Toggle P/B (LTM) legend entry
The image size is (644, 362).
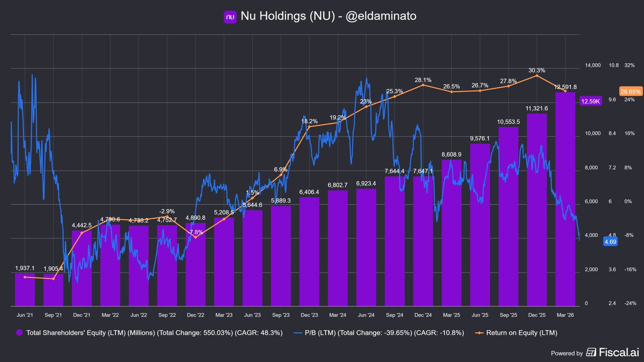[380, 333]
